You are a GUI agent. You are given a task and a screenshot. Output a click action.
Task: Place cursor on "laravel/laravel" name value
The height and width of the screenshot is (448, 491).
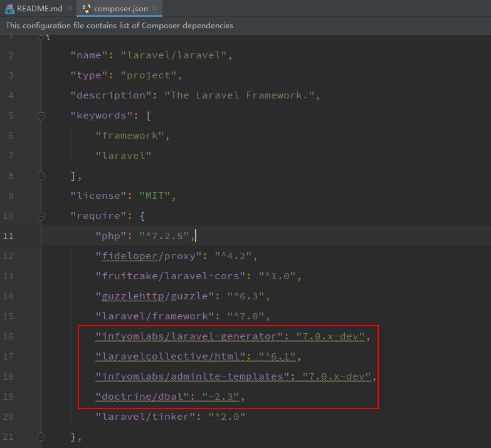[x=173, y=55]
